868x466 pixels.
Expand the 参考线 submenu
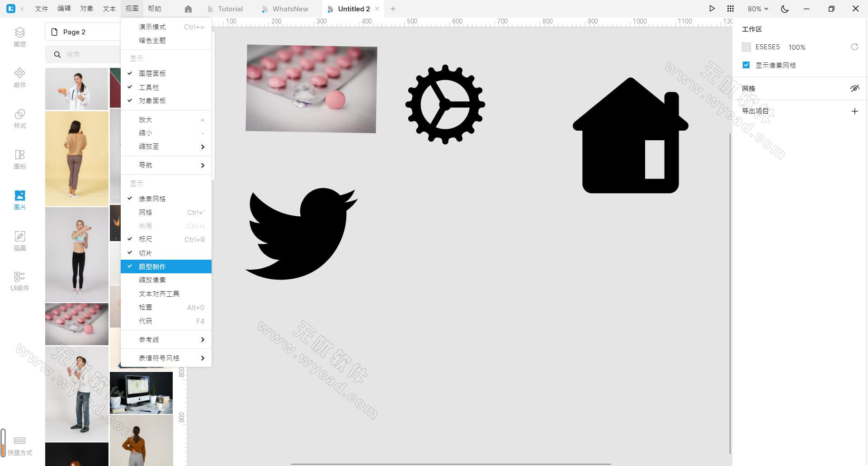click(x=149, y=339)
